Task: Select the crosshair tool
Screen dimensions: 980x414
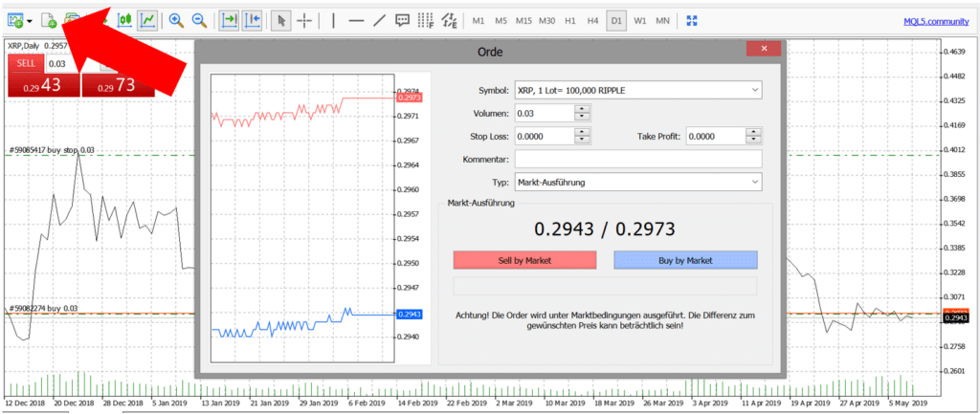Action: click(303, 19)
